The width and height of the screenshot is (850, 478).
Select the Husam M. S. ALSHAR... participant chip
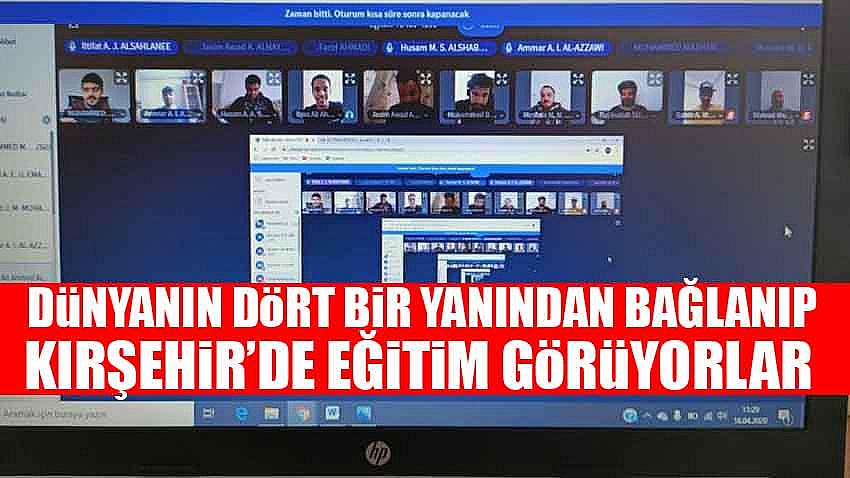tap(439, 48)
